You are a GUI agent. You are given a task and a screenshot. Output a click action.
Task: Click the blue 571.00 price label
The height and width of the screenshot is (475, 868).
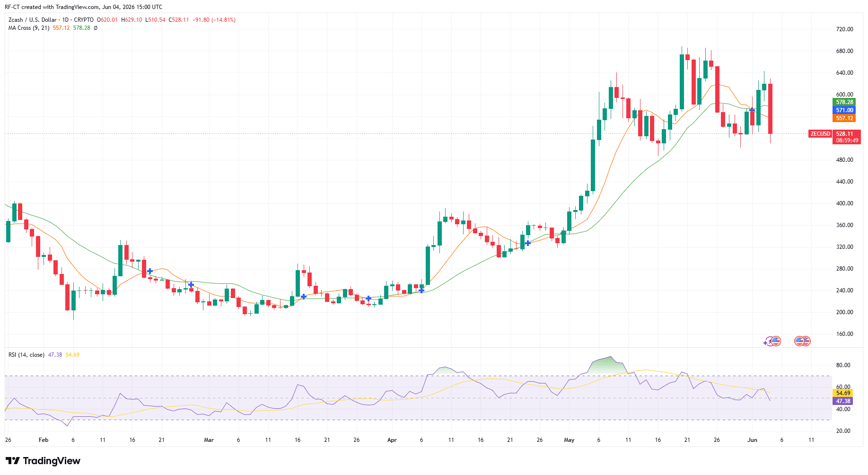coord(844,110)
